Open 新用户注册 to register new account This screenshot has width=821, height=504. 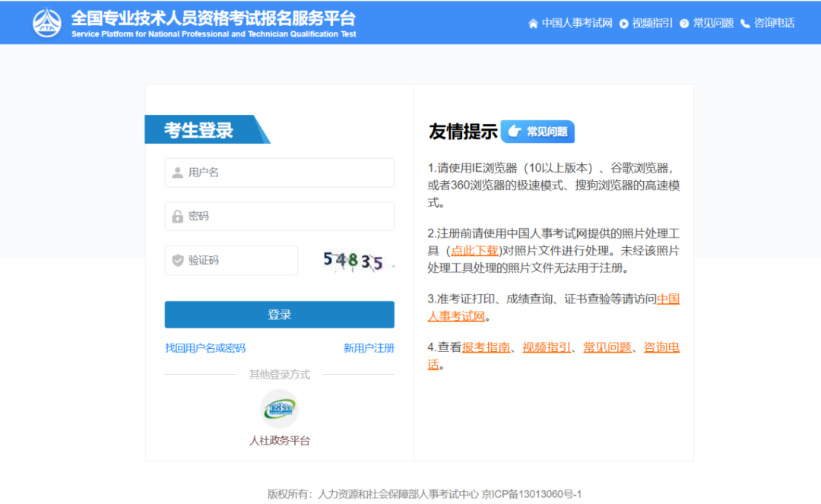click(x=368, y=347)
